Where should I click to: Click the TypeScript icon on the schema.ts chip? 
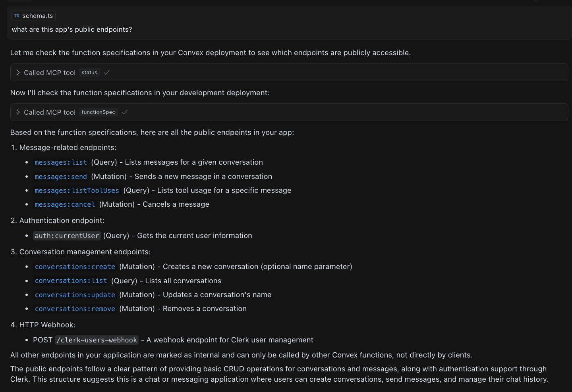tap(17, 16)
